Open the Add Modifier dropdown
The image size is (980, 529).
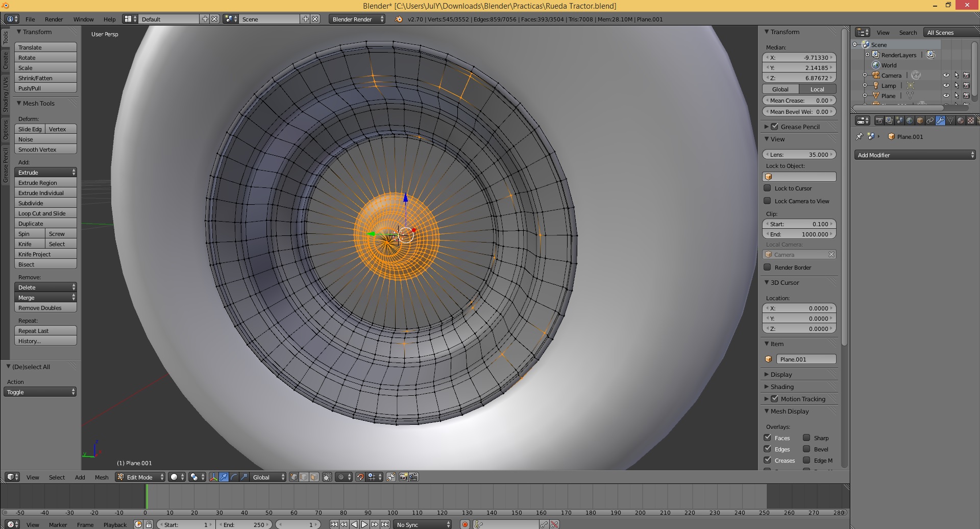915,155
